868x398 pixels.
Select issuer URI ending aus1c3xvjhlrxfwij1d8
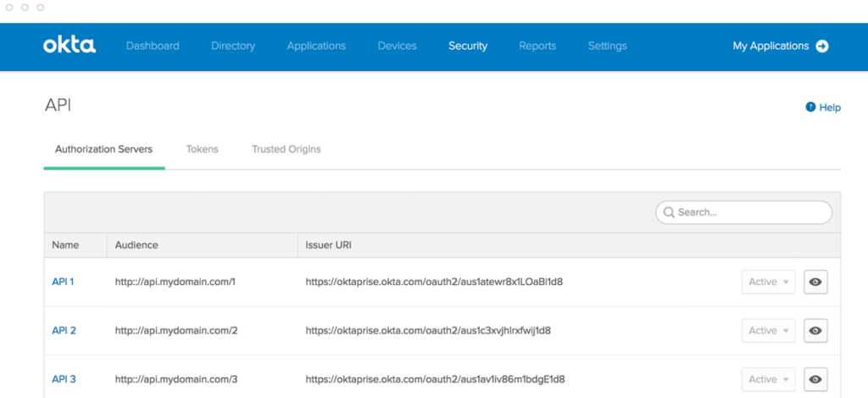point(428,330)
